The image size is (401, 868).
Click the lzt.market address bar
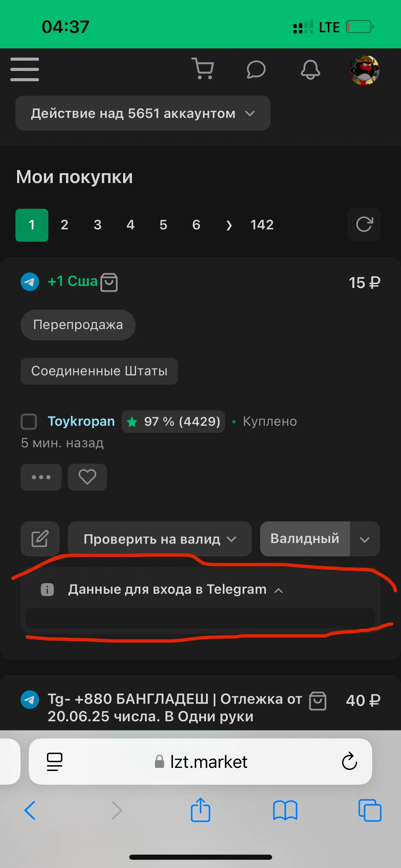click(200, 762)
